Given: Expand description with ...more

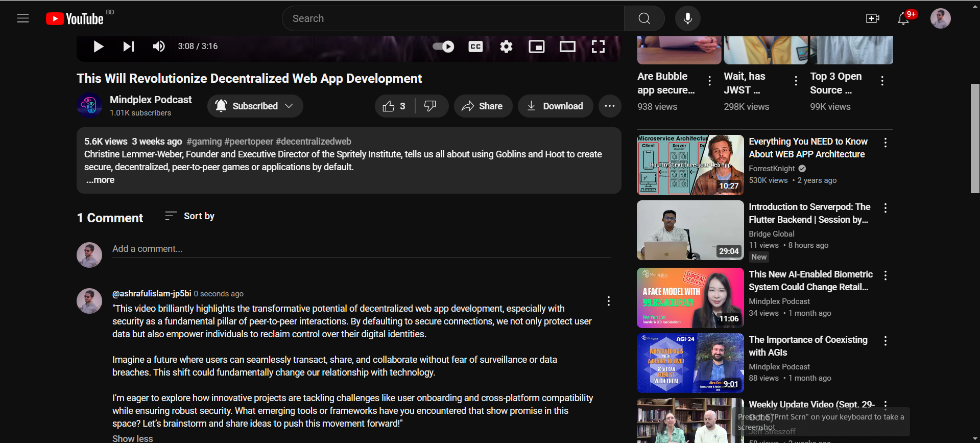Looking at the screenshot, I should tap(101, 180).
